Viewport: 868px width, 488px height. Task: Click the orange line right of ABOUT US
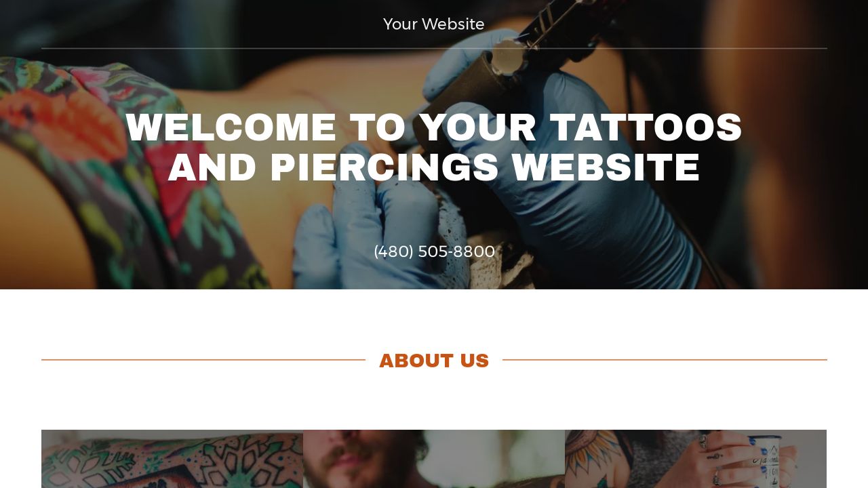(665, 360)
